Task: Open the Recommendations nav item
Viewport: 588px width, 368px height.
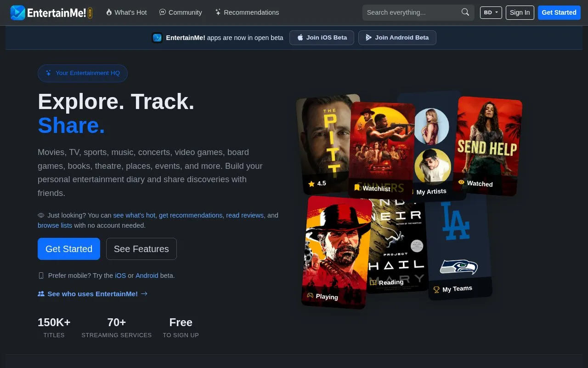Action: [x=247, y=12]
